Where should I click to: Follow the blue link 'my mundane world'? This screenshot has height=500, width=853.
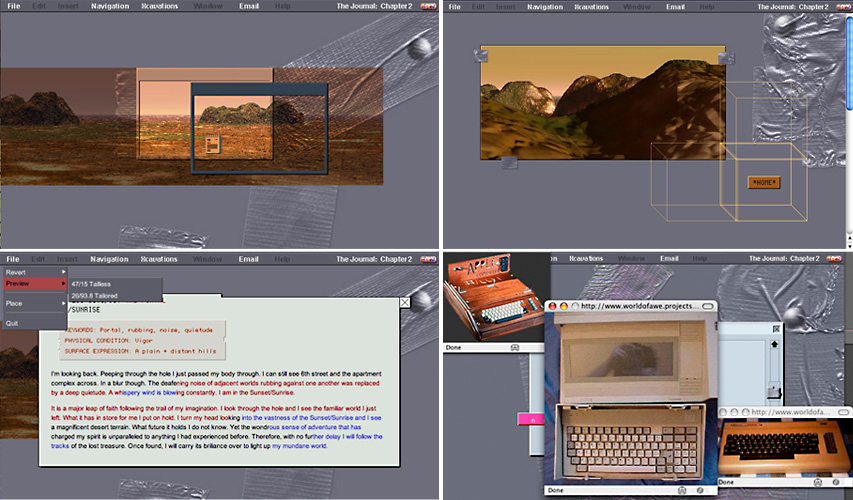[x=299, y=446]
